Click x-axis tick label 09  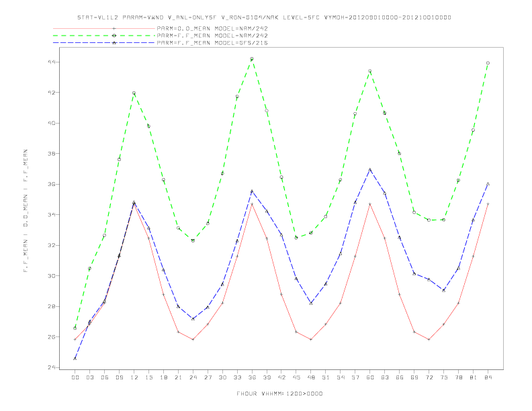[119, 377]
